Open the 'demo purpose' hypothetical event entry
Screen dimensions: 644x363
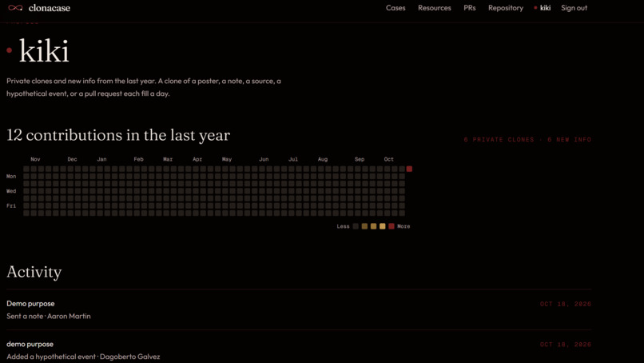(299, 350)
